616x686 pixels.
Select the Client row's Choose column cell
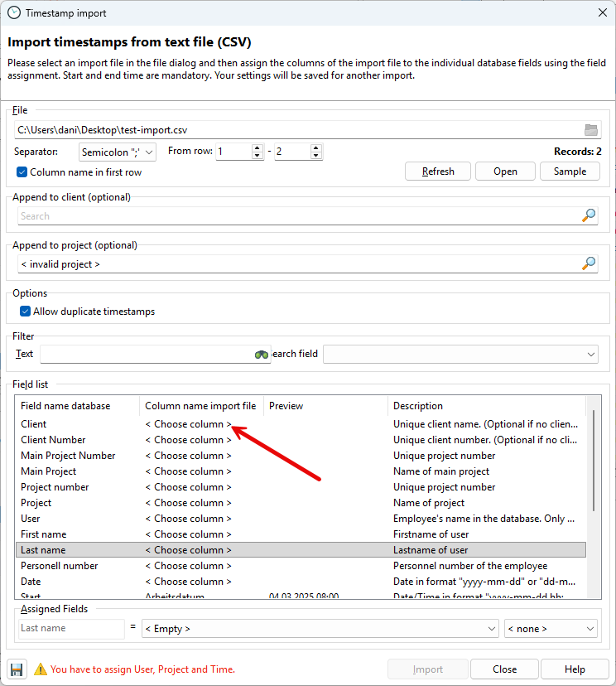click(x=189, y=424)
